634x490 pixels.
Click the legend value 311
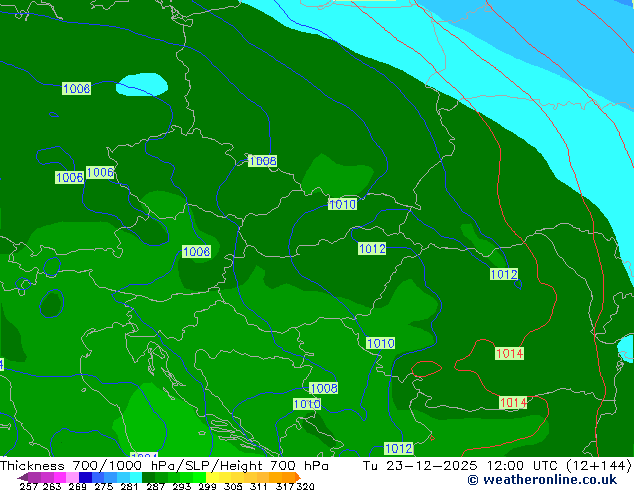(x=259, y=486)
